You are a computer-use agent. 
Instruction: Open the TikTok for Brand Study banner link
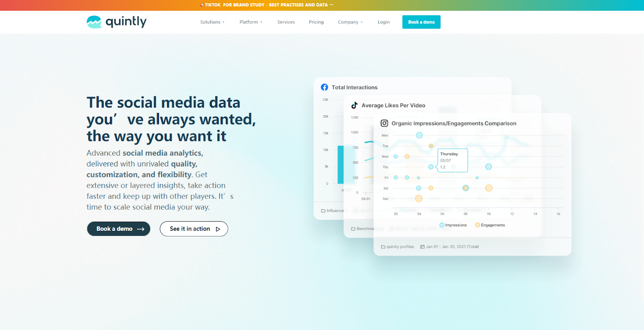click(x=266, y=5)
